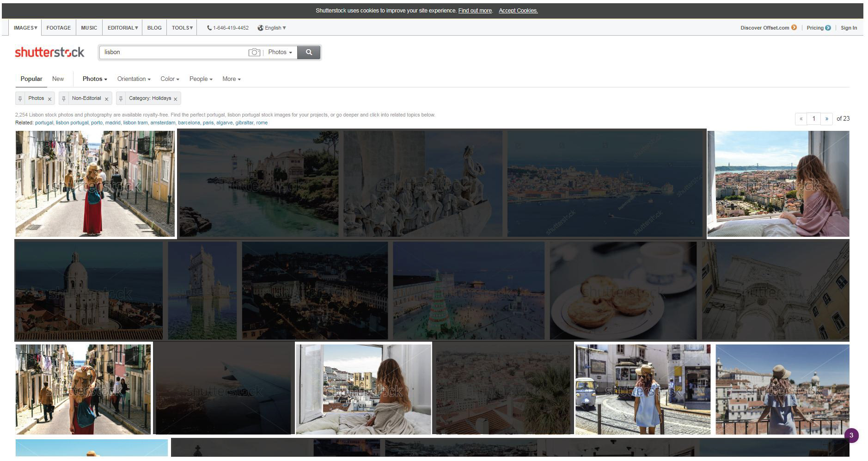Click related search 'barcelona'
The image size is (868, 461).
pyautogui.click(x=189, y=123)
